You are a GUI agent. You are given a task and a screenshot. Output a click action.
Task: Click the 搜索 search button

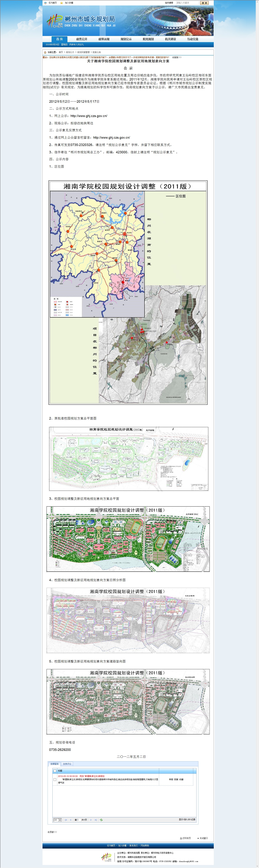pyautogui.click(x=204, y=3)
